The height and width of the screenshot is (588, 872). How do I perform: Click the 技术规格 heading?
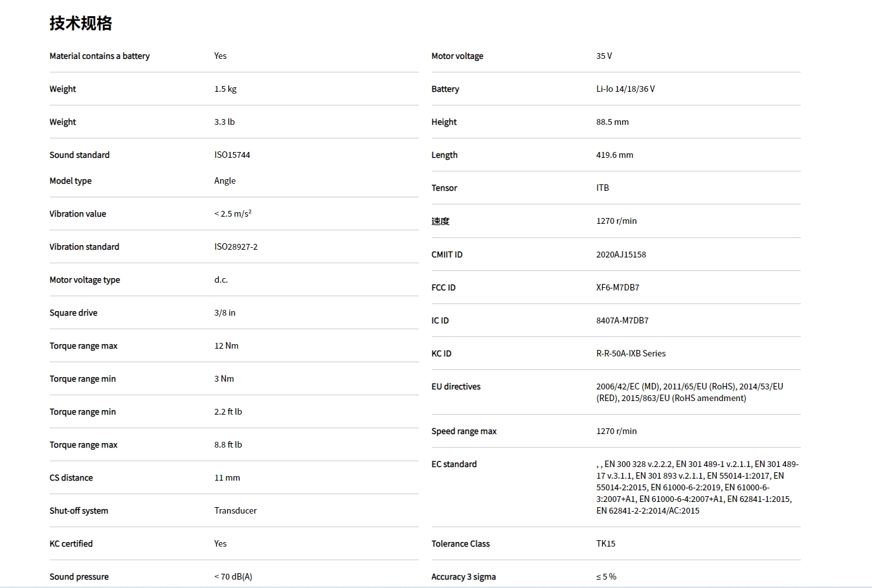click(81, 23)
